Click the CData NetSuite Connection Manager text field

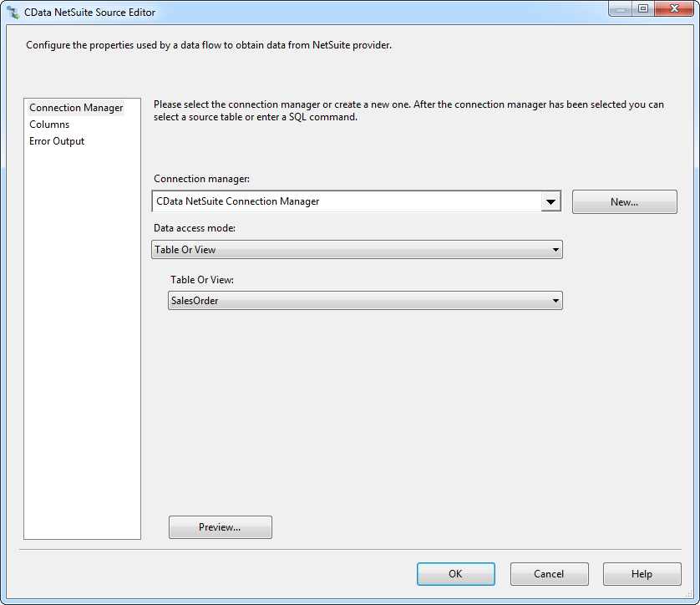coord(346,201)
